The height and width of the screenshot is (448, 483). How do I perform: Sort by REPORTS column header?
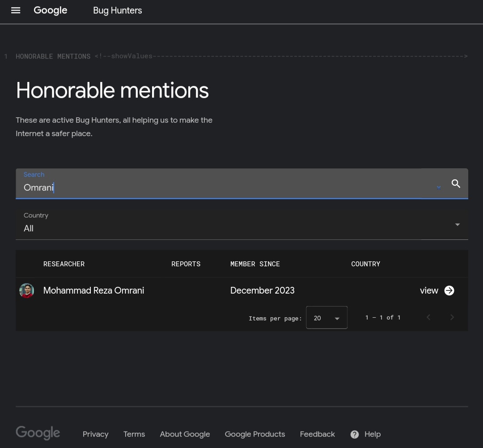pyautogui.click(x=186, y=264)
